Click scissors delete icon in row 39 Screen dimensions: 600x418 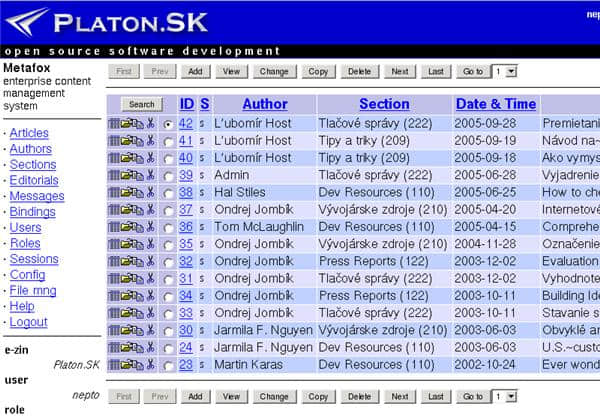point(151,175)
